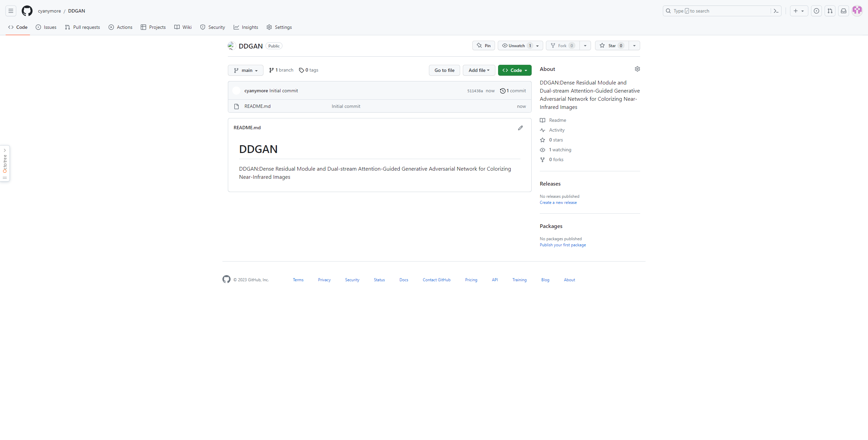Toggle repository settings visibility
868x440 pixels.
click(x=637, y=69)
